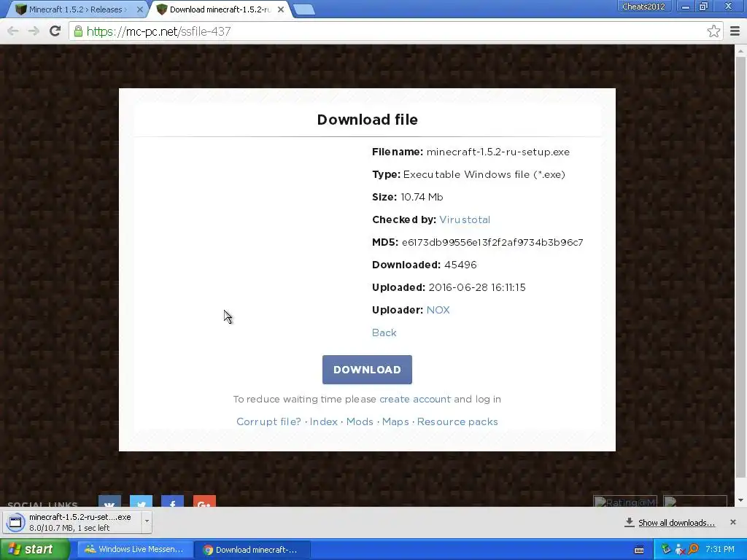Open the Windows Start menu
Screen dimensions: 747x560
(x=35, y=550)
